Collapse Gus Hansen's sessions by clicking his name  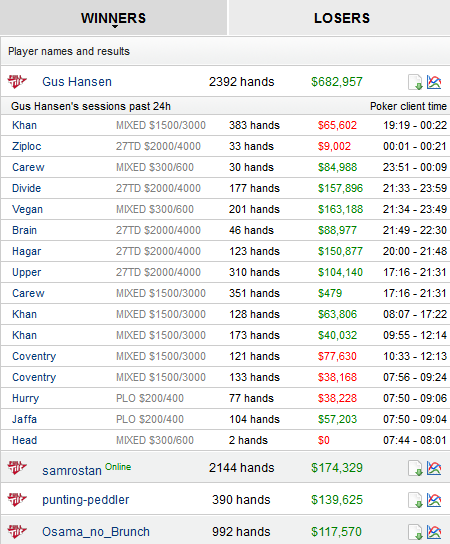[x=77, y=82]
